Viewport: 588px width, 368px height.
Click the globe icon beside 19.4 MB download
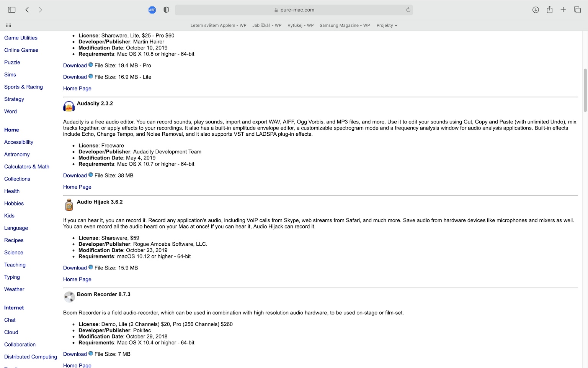coord(91,65)
